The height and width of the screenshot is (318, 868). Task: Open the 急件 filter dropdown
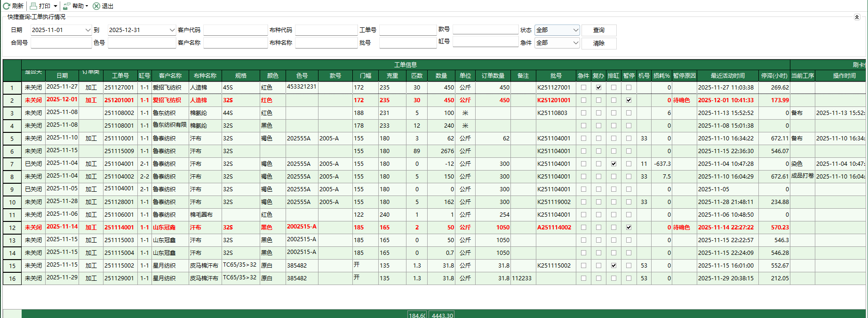point(575,43)
